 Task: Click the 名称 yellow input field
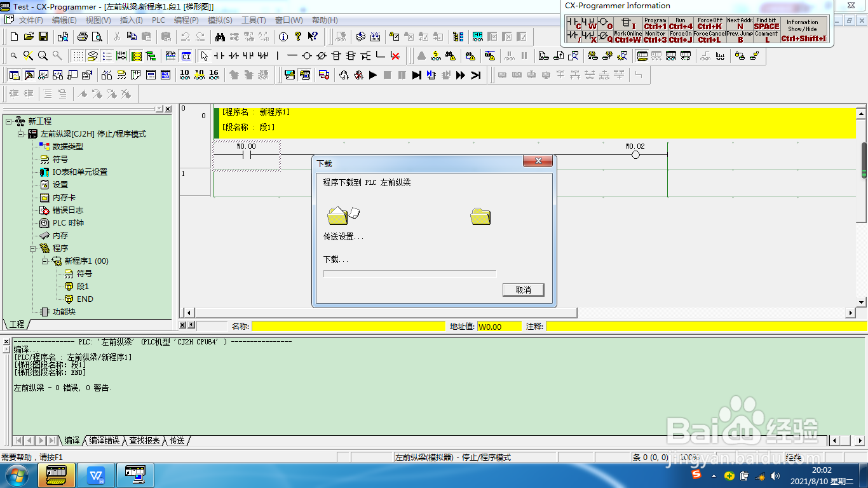click(349, 326)
